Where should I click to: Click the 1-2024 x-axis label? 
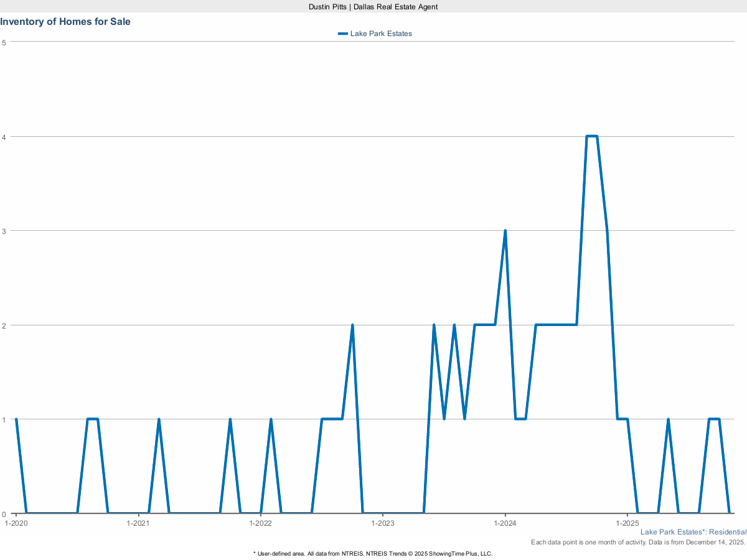tap(505, 523)
